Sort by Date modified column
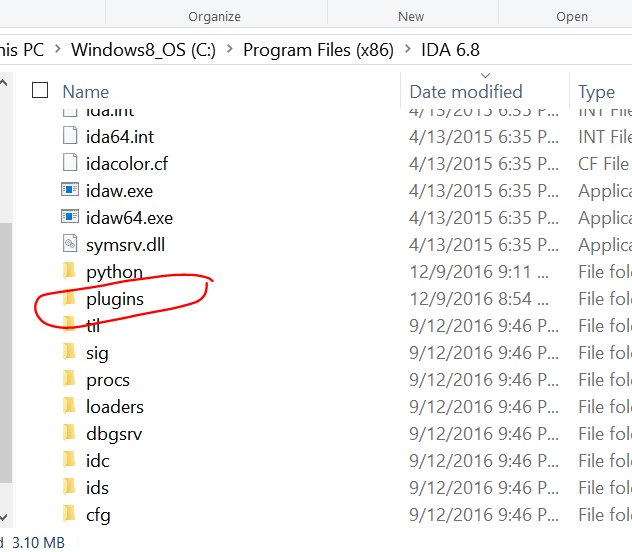The height and width of the screenshot is (552, 632). [x=466, y=92]
